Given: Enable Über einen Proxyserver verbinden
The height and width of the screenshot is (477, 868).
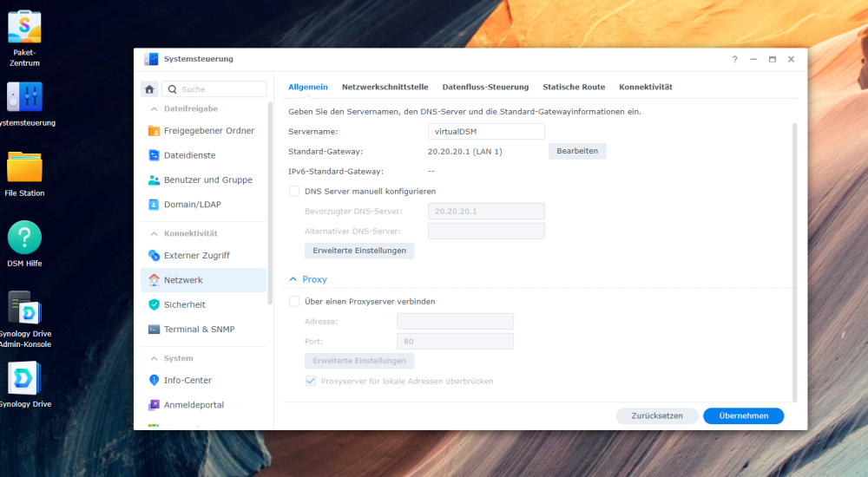Looking at the screenshot, I should [294, 301].
